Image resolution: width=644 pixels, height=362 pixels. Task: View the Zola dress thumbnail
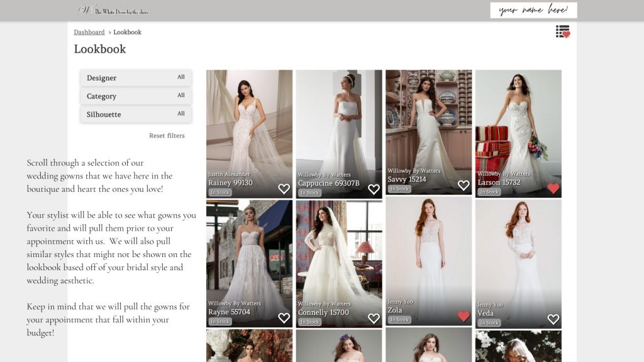[x=428, y=251]
